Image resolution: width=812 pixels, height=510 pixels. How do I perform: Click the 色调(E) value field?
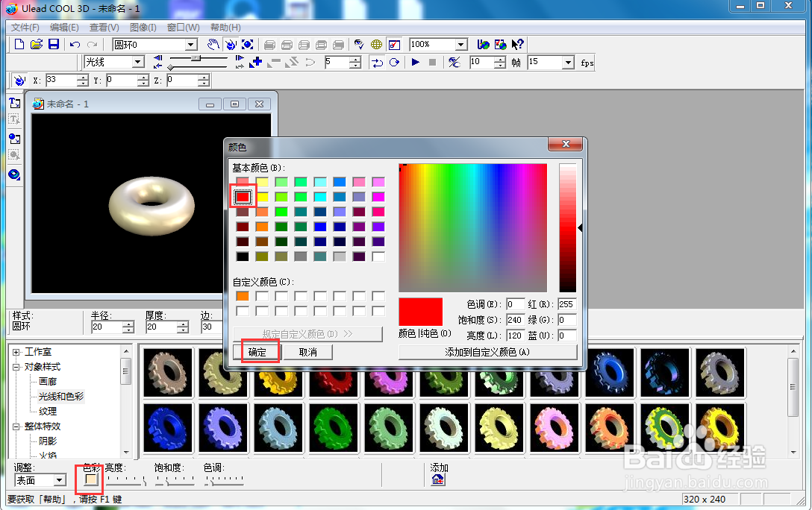pos(515,304)
